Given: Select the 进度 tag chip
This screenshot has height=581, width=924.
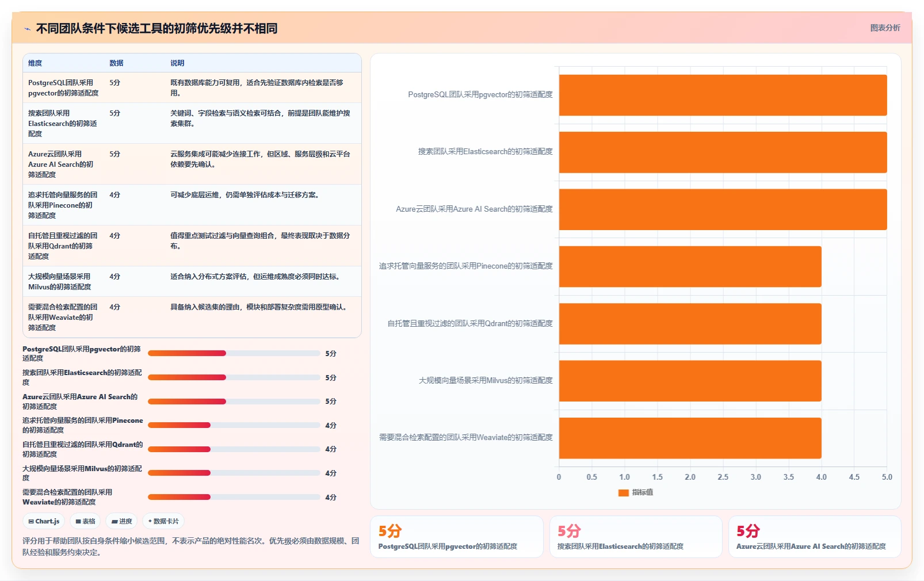Looking at the screenshot, I should (x=121, y=521).
